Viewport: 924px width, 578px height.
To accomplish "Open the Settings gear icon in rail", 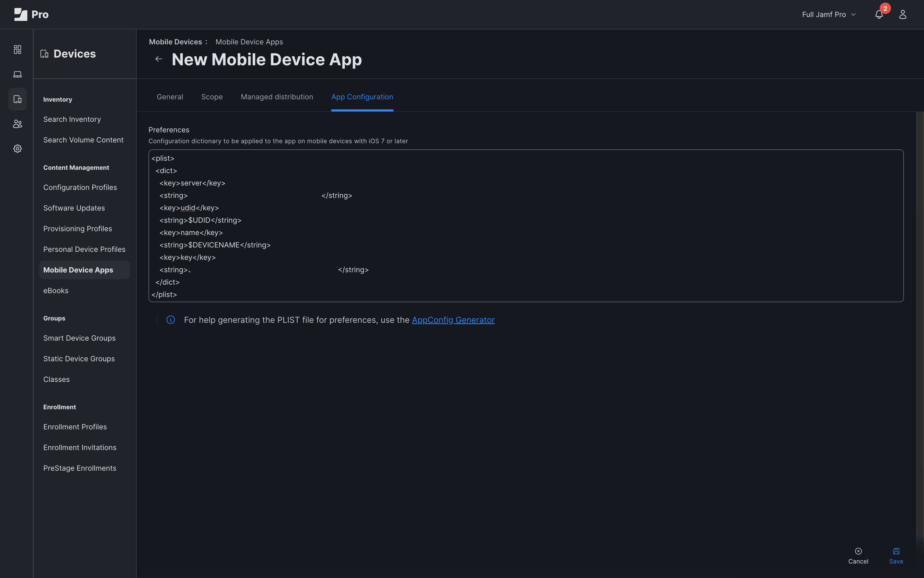I will pyautogui.click(x=18, y=149).
